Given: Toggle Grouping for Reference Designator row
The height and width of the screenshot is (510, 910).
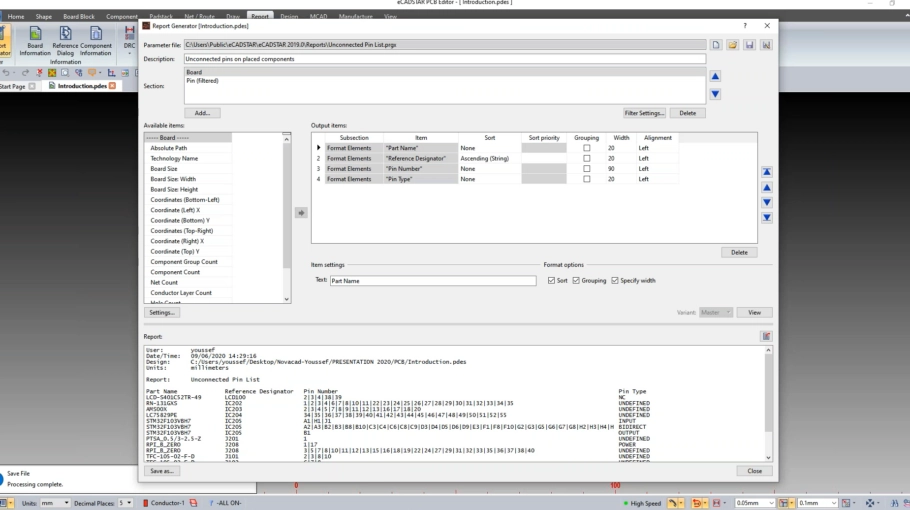Looking at the screenshot, I should (x=587, y=158).
